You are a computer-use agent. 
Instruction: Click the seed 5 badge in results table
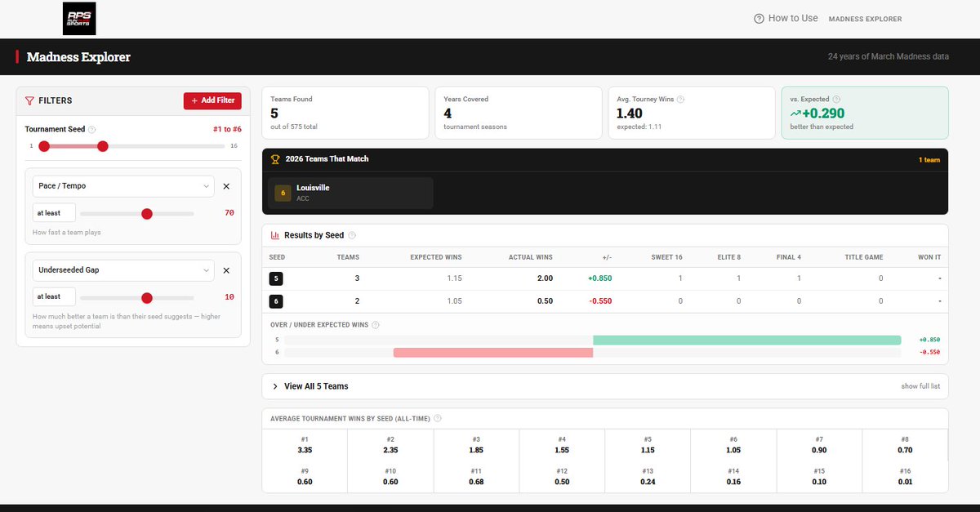(x=276, y=278)
